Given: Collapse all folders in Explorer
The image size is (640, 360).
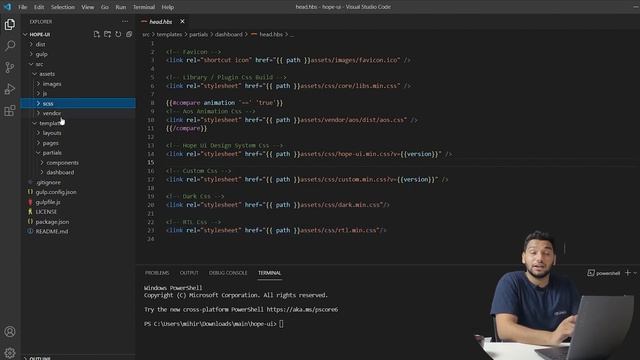Looking at the screenshot, I should [129, 34].
